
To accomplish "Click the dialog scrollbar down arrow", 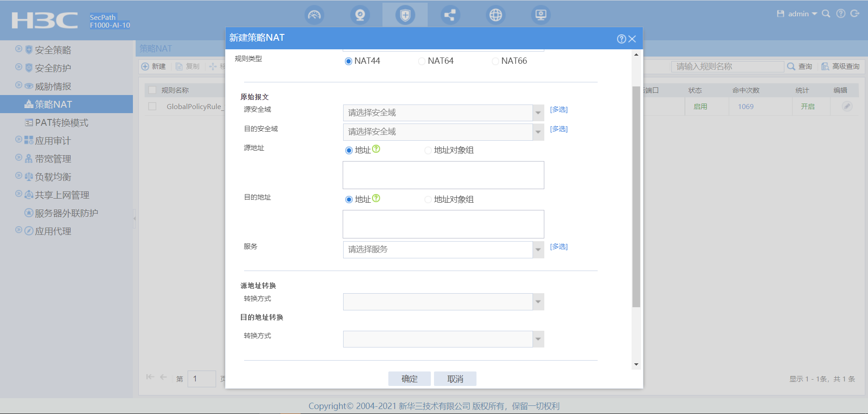I will coord(636,364).
